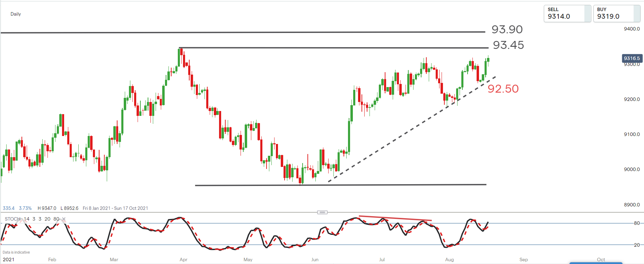Click the L 8952.6 low value
Screen dimensions: 644x264
[69, 208]
